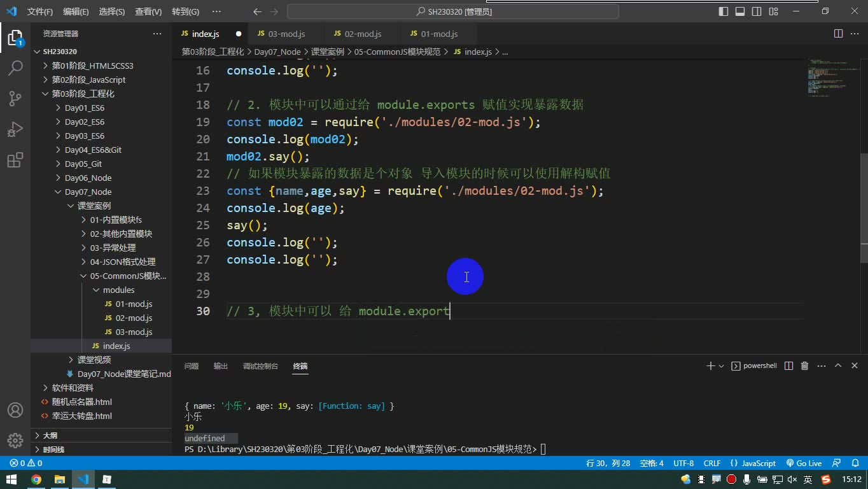Open Chrome from the Windows taskbar
Screen dimensions: 868x489
pos(36,479)
